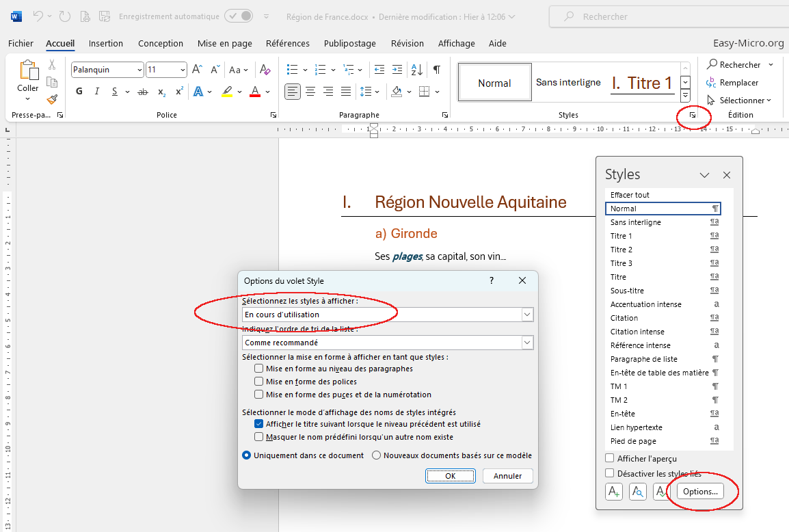Click the shading paint bucket color

pos(397,92)
